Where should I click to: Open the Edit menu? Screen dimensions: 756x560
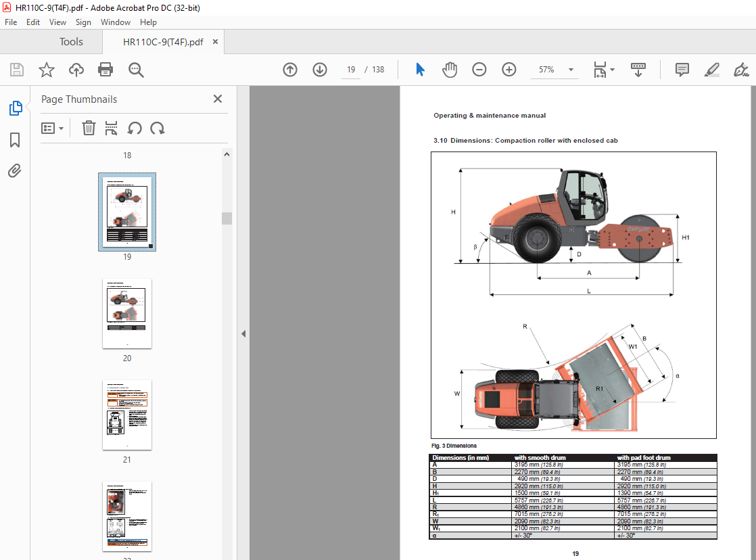(x=32, y=22)
